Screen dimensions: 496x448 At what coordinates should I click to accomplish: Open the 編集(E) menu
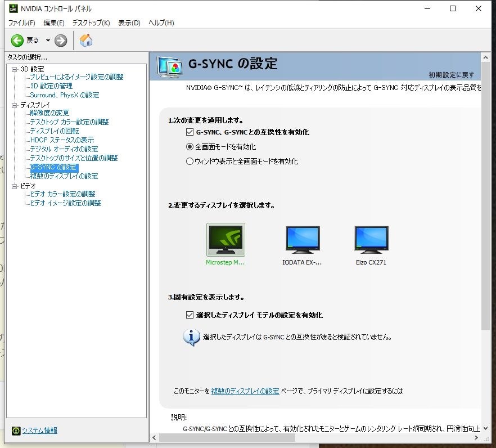tap(54, 23)
